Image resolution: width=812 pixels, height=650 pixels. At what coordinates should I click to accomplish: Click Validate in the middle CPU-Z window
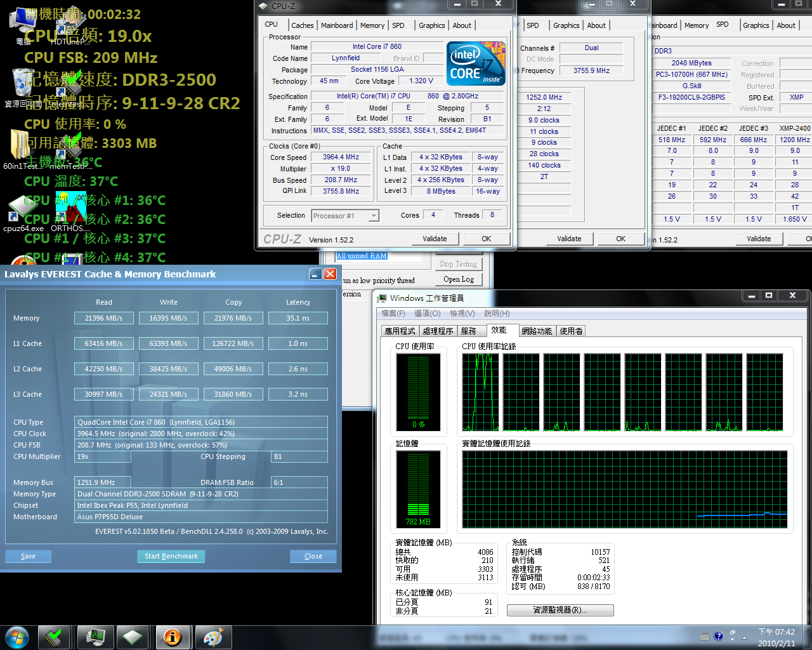pos(569,239)
